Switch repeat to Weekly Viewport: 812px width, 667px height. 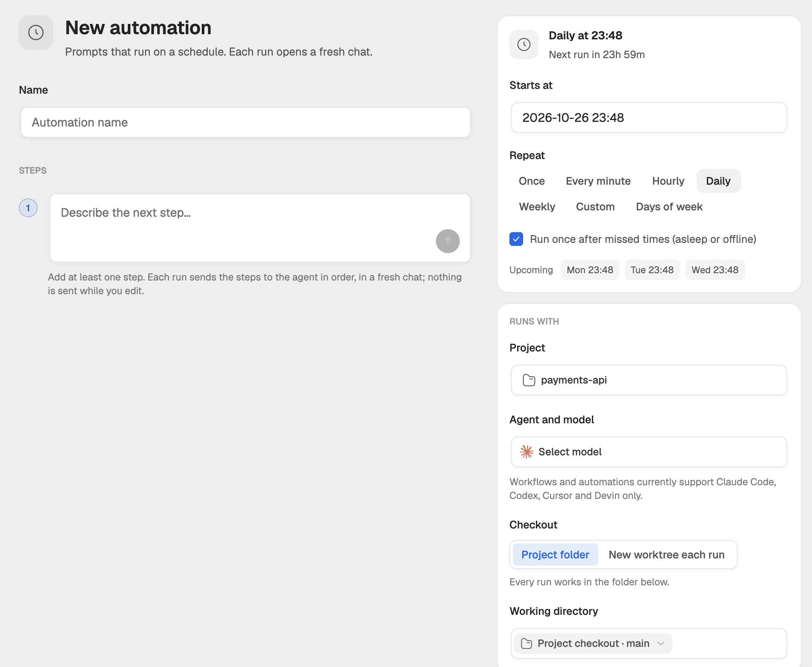(537, 207)
